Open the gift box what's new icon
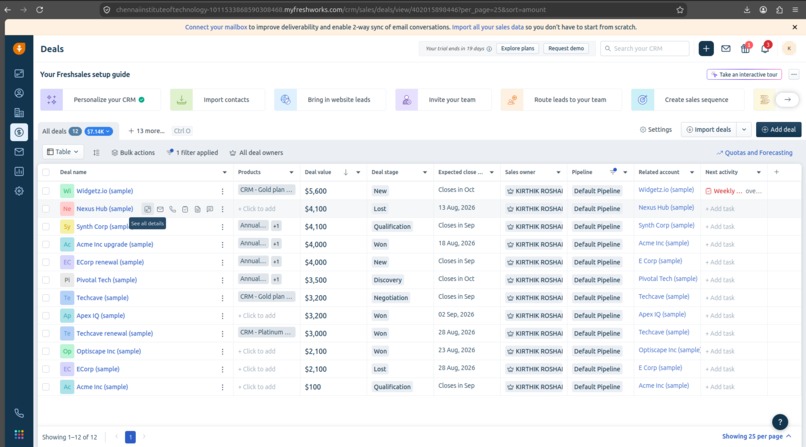This screenshot has height=447, width=806. pyautogui.click(x=745, y=48)
